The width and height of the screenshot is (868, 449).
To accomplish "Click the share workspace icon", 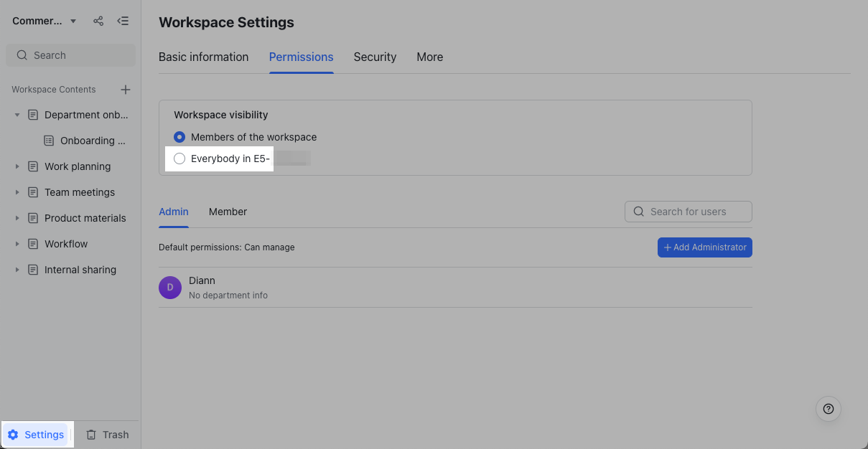I will [x=98, y=21].
